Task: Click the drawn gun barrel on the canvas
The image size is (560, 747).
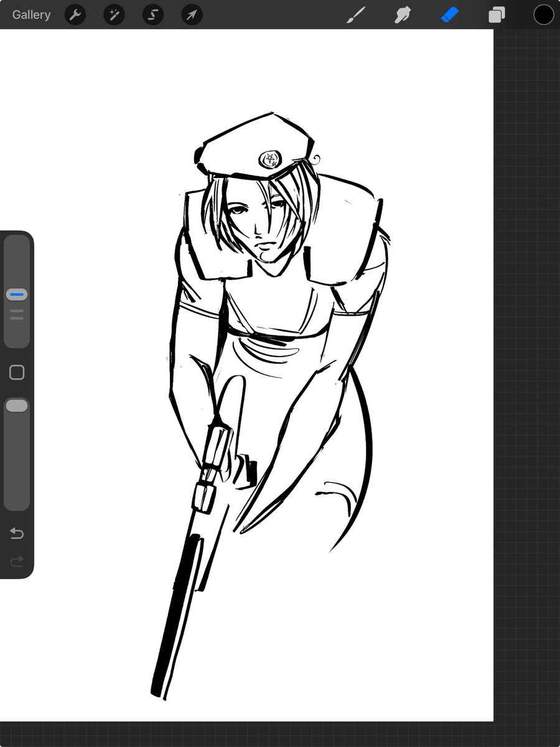Action: coord(177,616)
